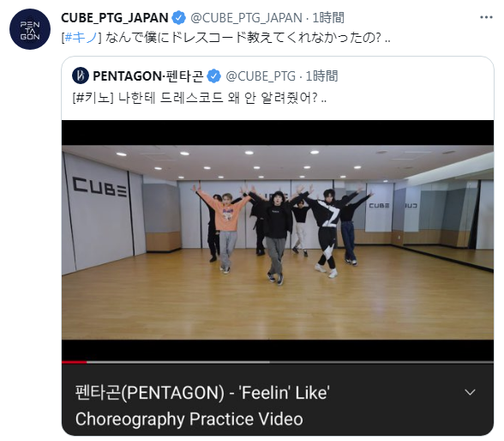
Task: Click the quoted tweet's 1時間 timestamp
Action: click(321, 76)
